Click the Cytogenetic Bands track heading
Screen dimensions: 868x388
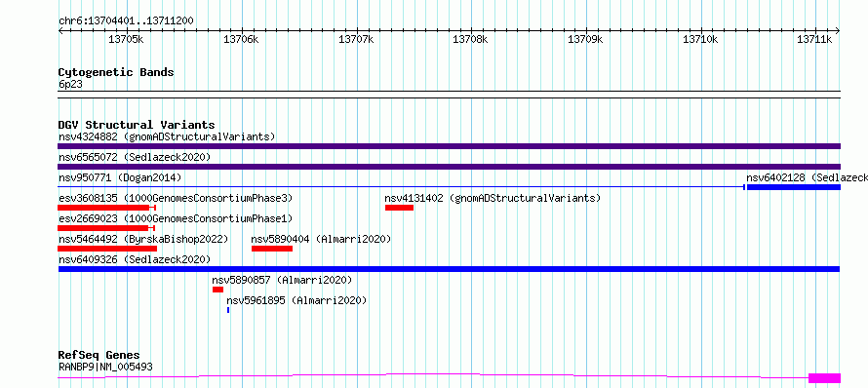[x=116, y=72]
